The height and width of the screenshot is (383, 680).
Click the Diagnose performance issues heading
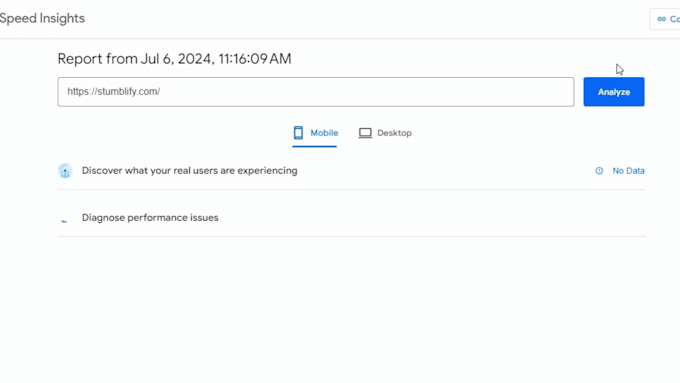150,218
